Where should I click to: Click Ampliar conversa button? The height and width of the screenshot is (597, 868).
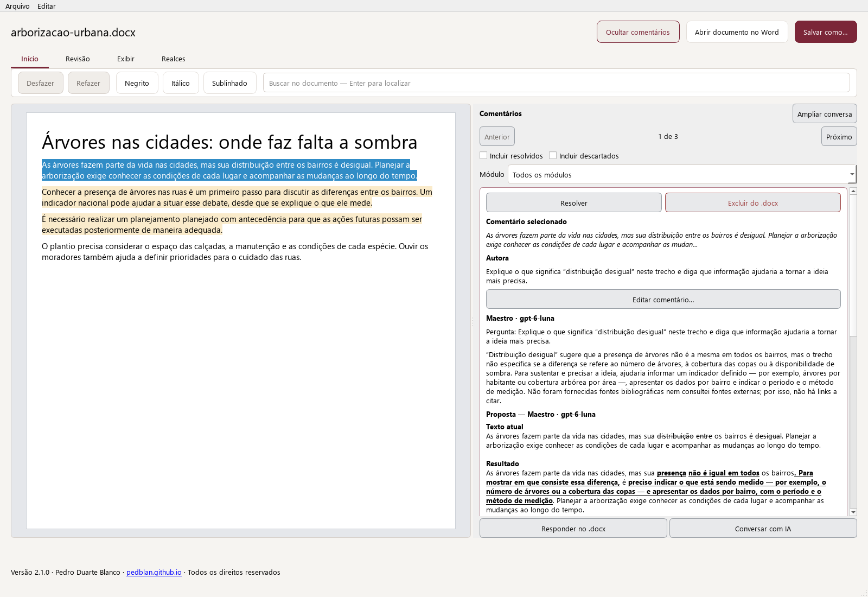[x=825, y=114]
